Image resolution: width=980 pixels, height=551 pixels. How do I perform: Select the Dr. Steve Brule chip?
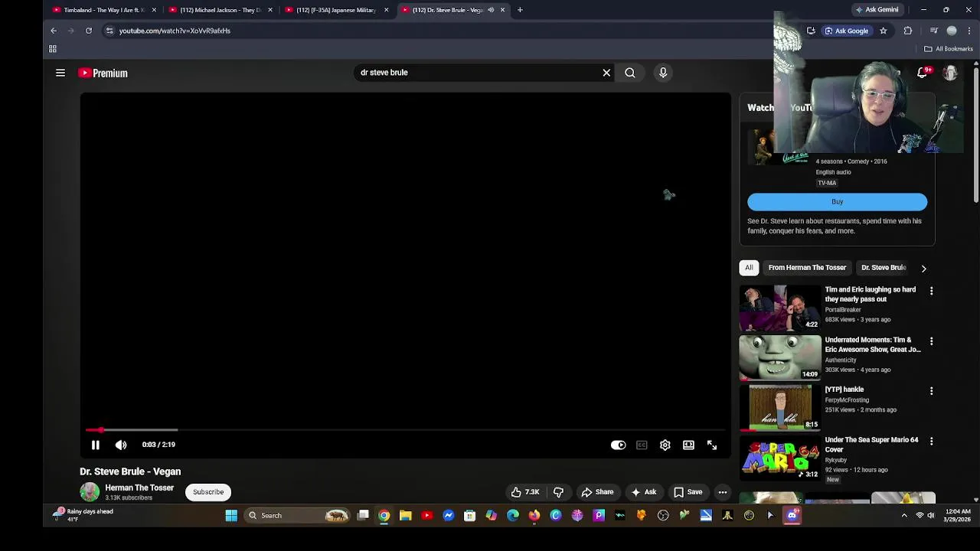(883, 268)
